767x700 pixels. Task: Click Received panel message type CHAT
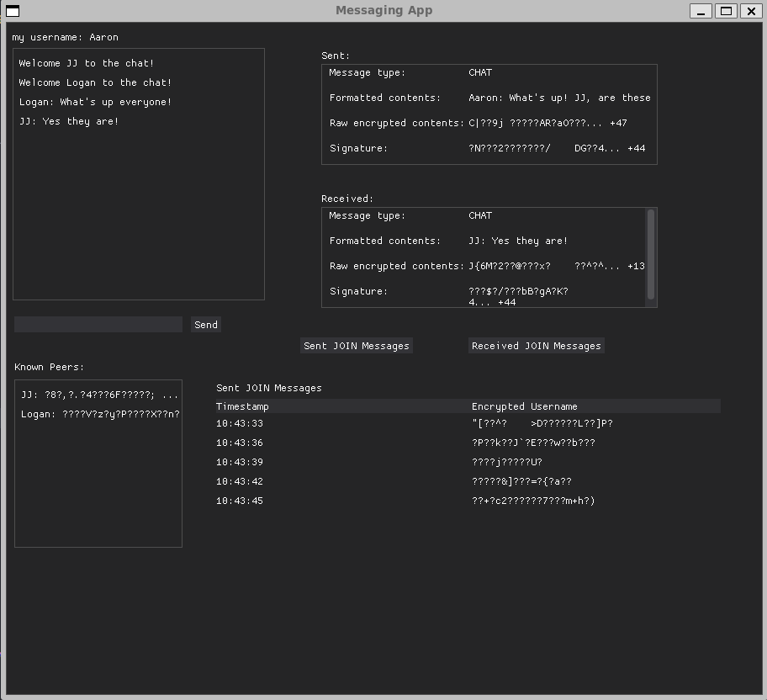480,215
